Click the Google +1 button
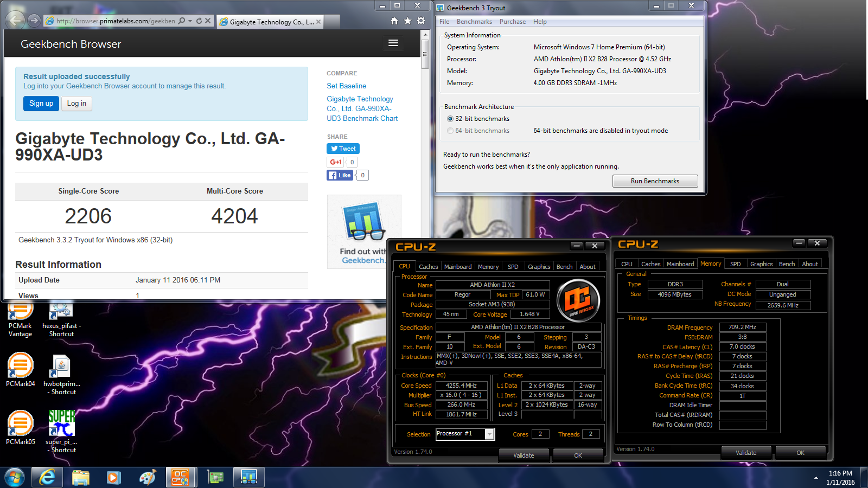868x488 pixels. pyautogui.click(x=336, y=162)
